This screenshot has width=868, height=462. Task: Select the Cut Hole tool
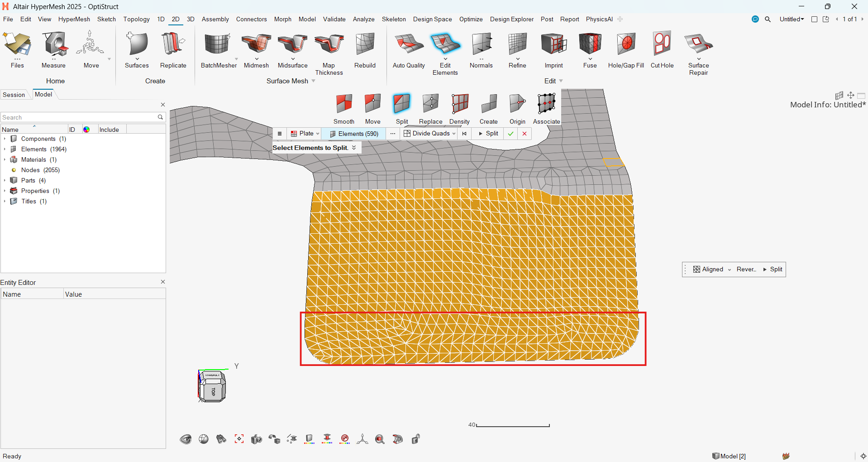(x=662, y=50)
